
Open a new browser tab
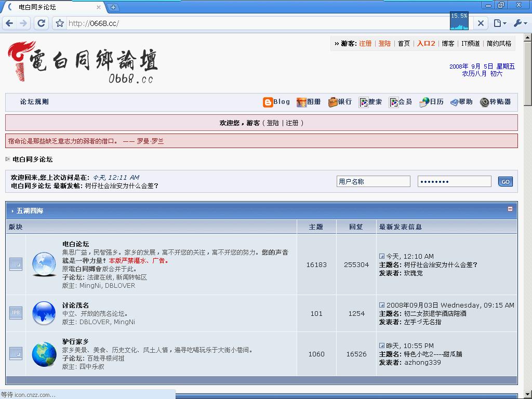(113, 7)
